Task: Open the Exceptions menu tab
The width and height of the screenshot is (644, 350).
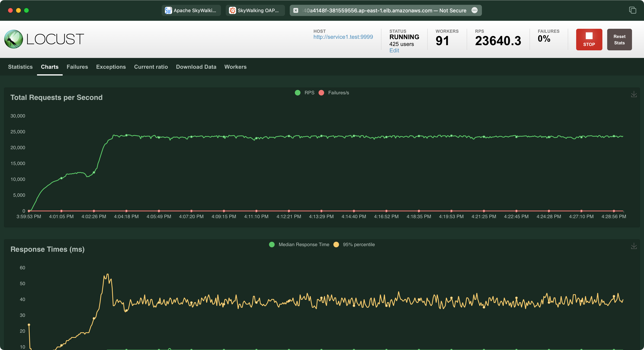Action: tap(111, 67)
